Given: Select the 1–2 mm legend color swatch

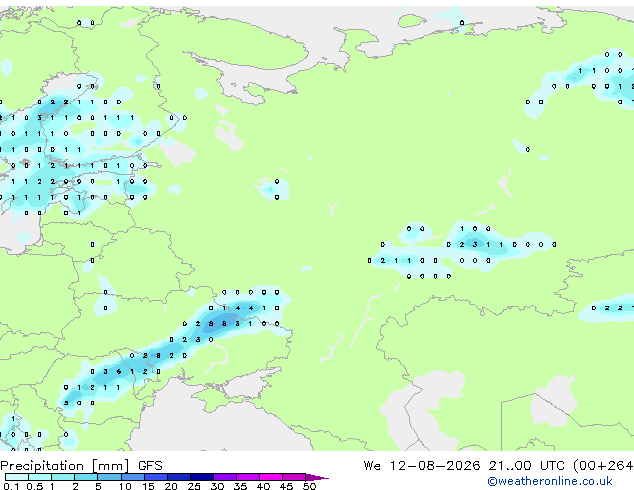Looking at the screenshot, I should pyautogui.click(x=63, y=477).
